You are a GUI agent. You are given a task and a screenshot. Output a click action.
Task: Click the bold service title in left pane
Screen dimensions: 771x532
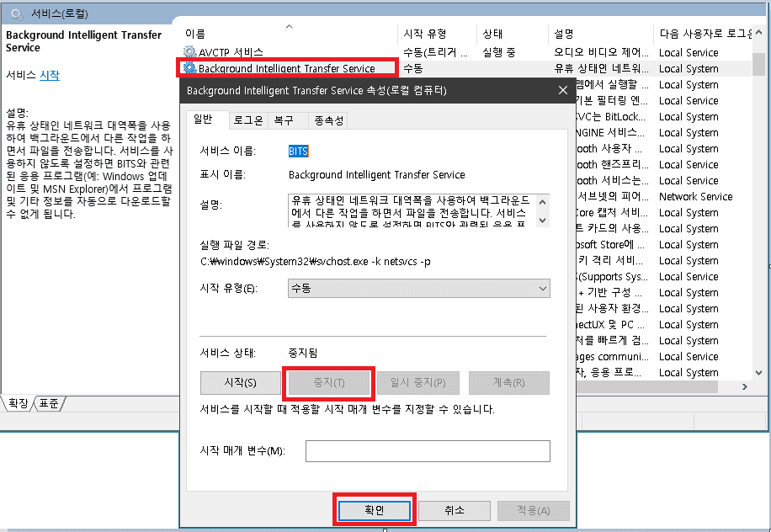83,41
